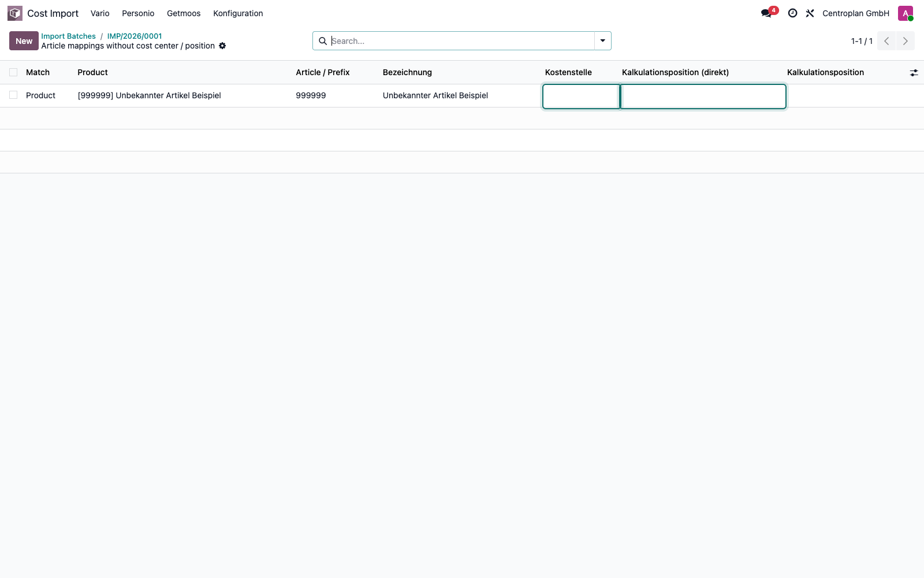Screen dimensions: 924x578
Task: Sort by the Kostenstelle column header
Action: tap(568, 72)
